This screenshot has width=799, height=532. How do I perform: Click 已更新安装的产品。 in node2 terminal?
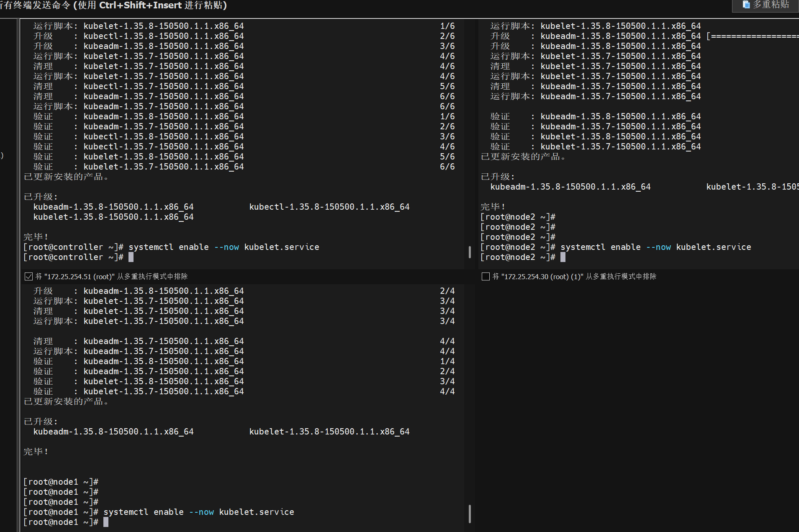pyautogui.click(x=523, y=157)
